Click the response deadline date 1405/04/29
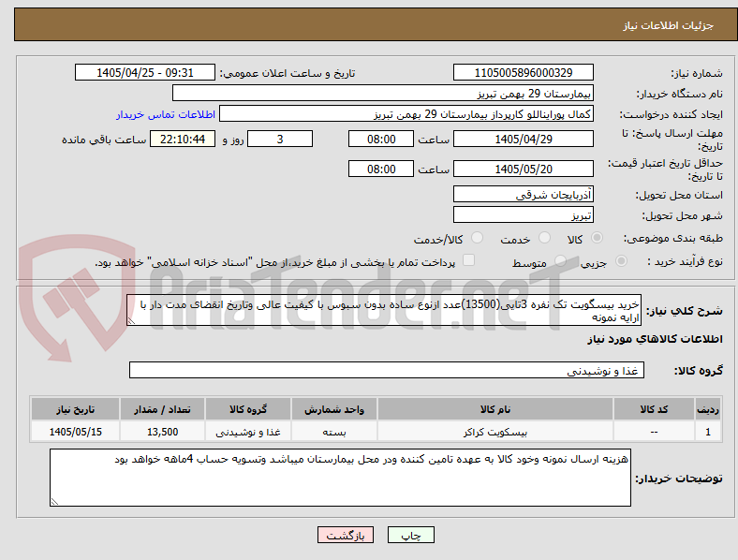Viewport: 738px width, 560px height. click(524, 139)
